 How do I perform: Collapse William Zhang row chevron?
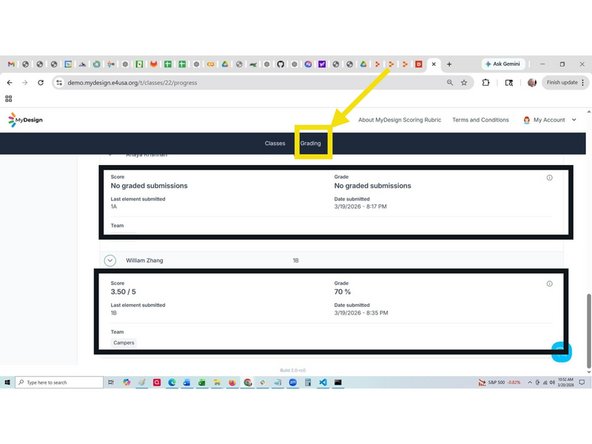110,261
